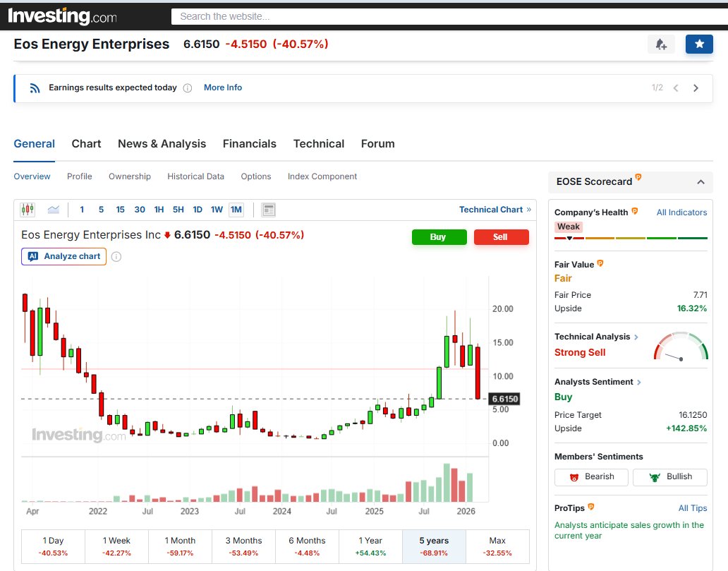Select the Profile sub-tab

[80, 176]
